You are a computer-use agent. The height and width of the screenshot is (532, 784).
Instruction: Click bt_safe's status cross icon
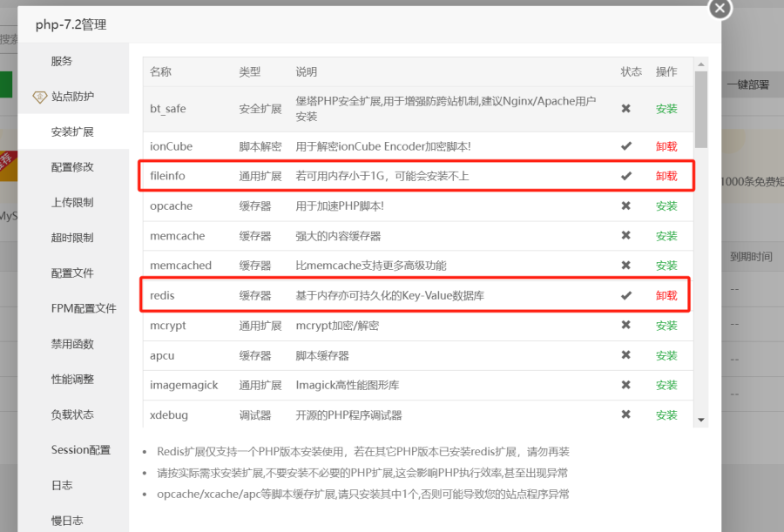click(x=625, y=109)
